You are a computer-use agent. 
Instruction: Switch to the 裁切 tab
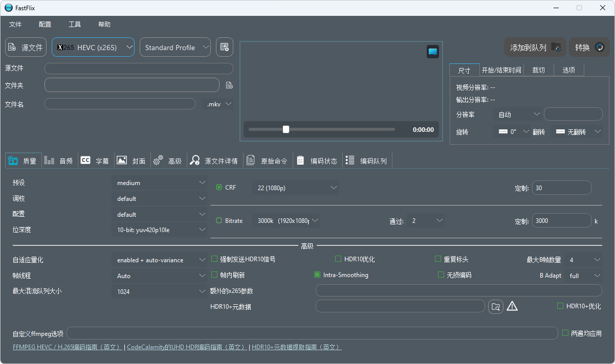(538, 70)
